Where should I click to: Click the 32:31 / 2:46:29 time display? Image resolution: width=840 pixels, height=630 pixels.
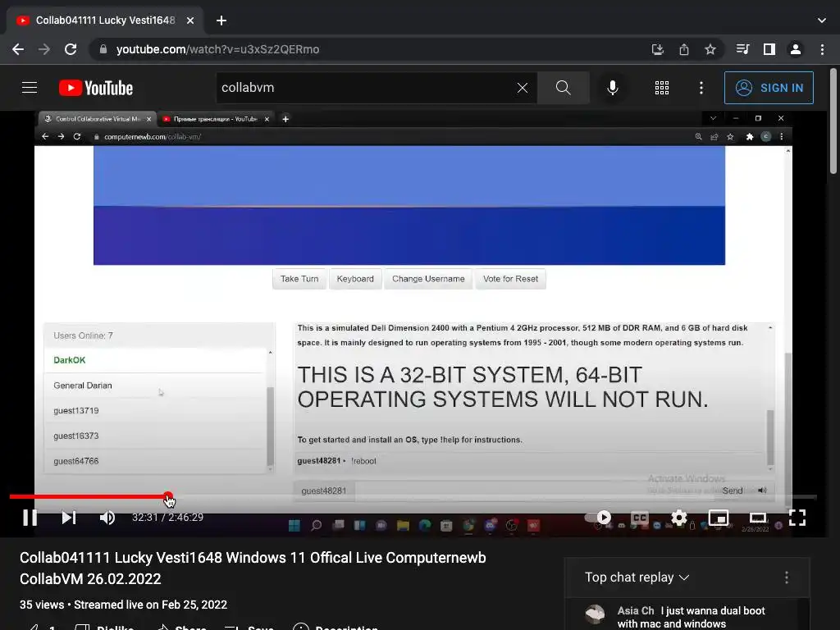coord(167,518)
